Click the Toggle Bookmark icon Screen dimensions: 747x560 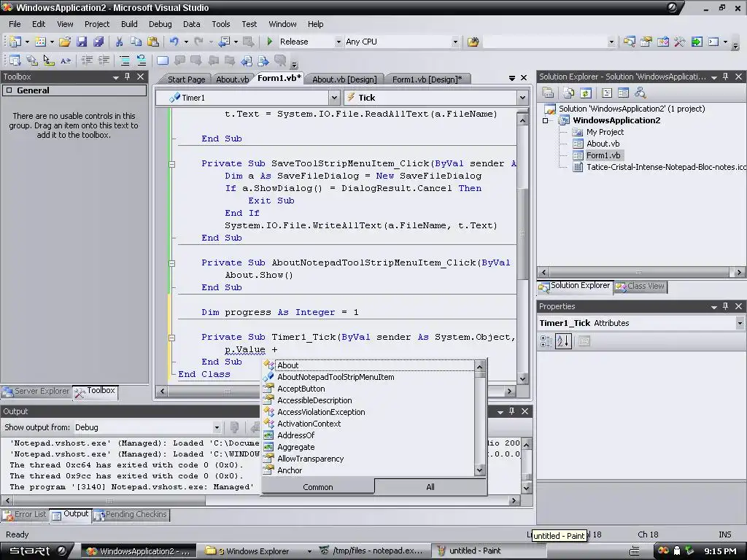(x=163, y=61)
